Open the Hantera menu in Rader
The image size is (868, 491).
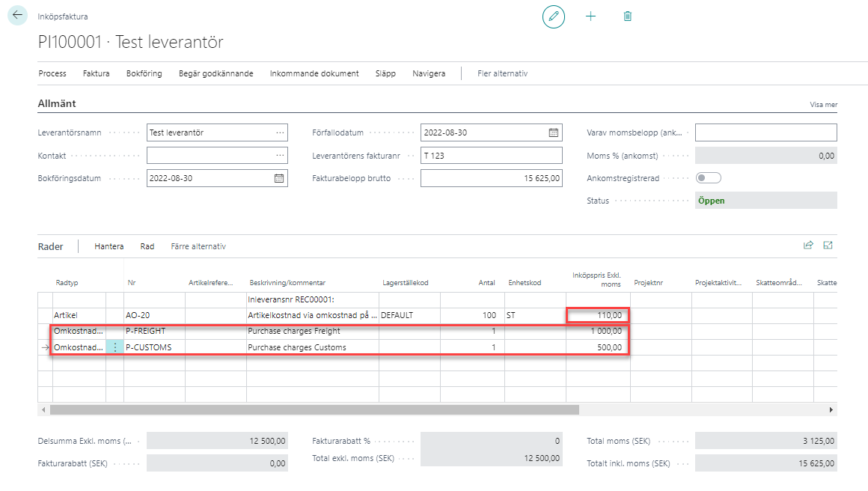pyautogui.click(x=109, y=246)
